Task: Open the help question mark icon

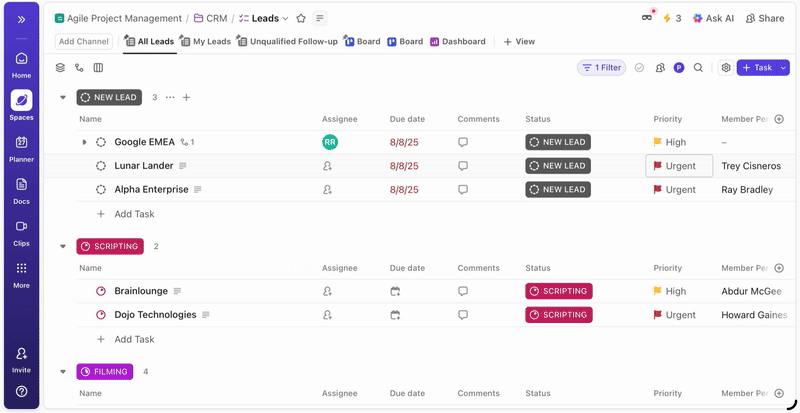Action: tap(21, 392)
